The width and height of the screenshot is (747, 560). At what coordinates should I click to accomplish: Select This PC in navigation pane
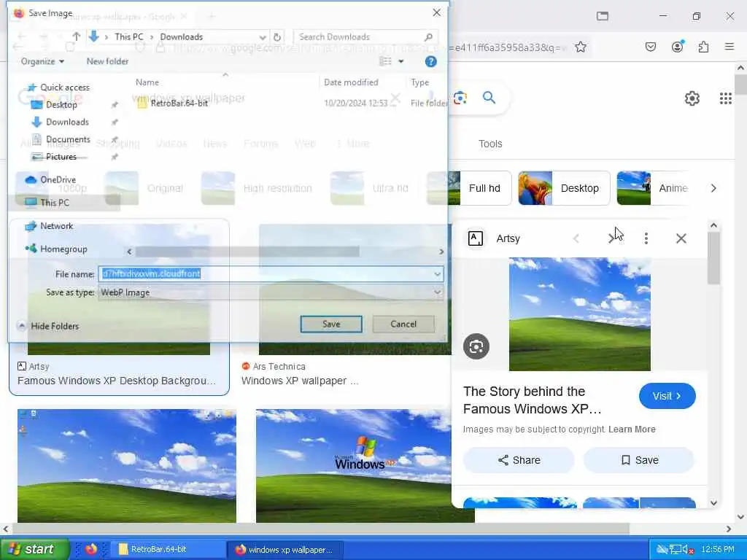(x=54, y=203)
